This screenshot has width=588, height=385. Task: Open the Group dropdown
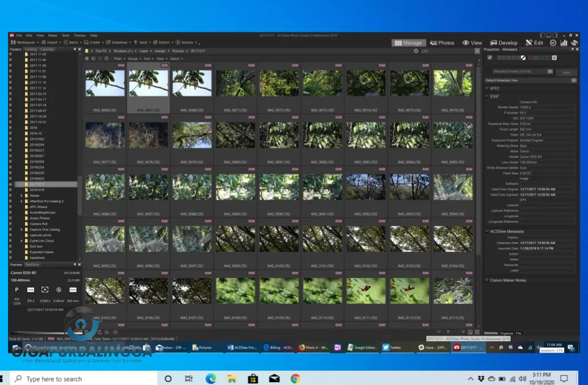click(134, 59)
